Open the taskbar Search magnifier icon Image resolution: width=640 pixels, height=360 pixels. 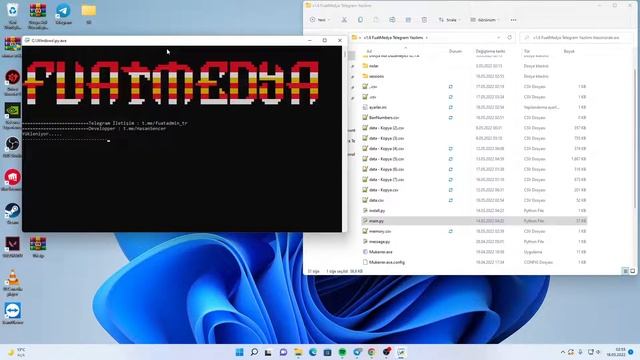pos(254,352)
